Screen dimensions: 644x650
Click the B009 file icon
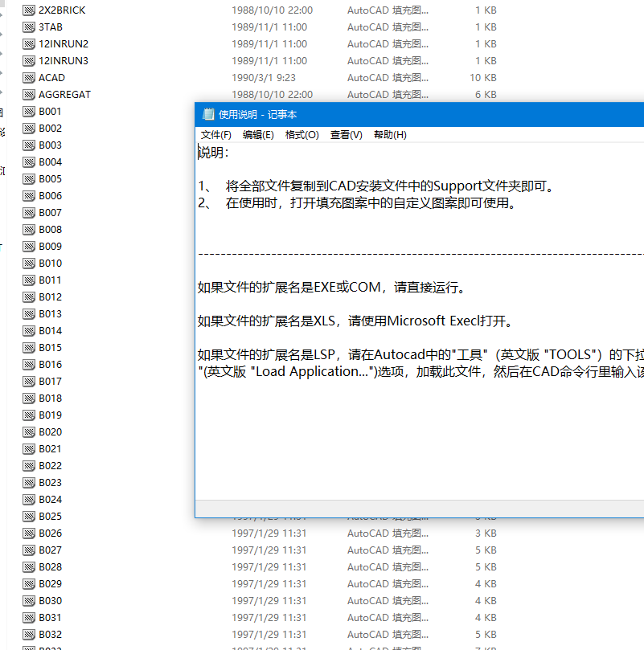(29, 247)
